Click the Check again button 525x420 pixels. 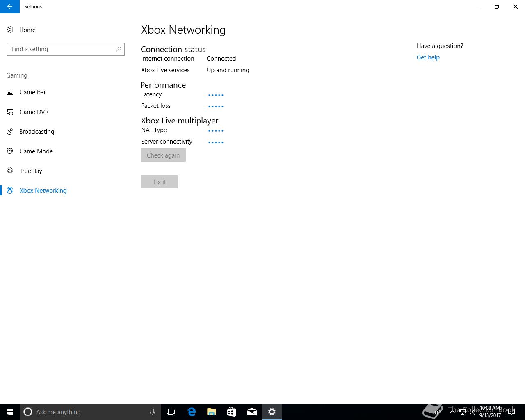163,155
